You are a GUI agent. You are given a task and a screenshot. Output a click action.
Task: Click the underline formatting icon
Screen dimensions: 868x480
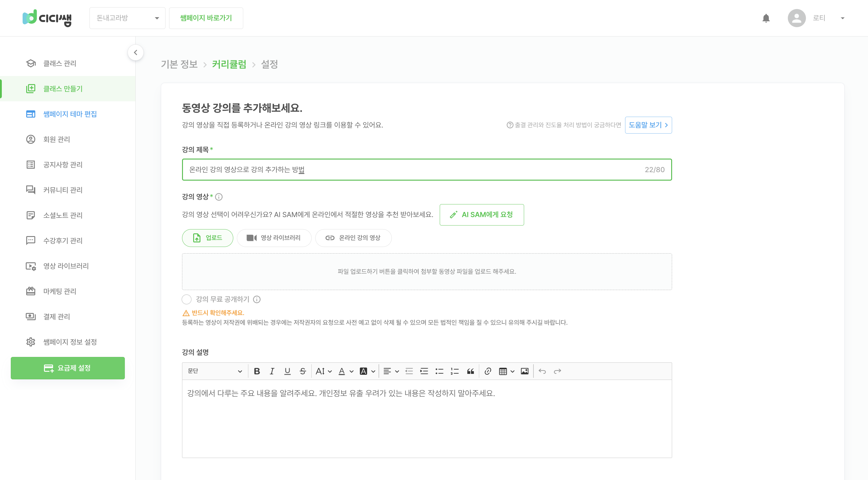288,371
